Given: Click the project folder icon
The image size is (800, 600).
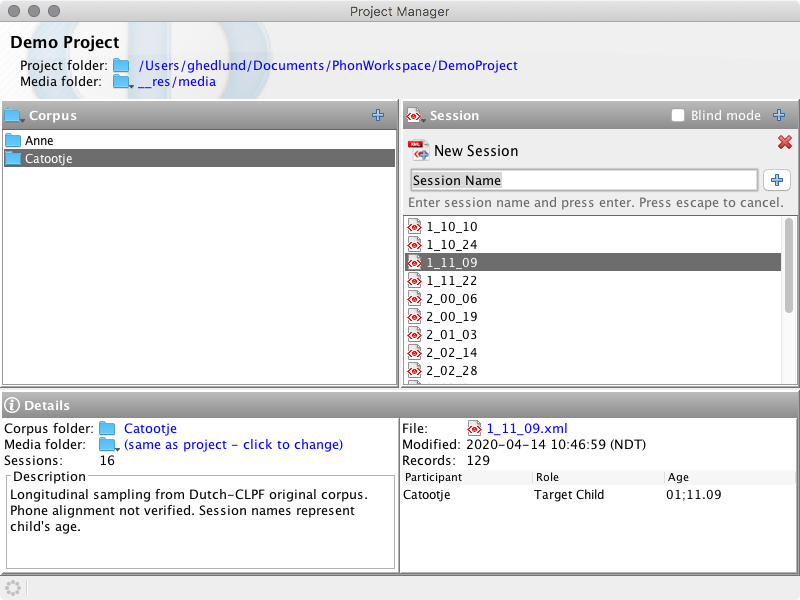Looking at the screenshot, I should coord(121,66).
